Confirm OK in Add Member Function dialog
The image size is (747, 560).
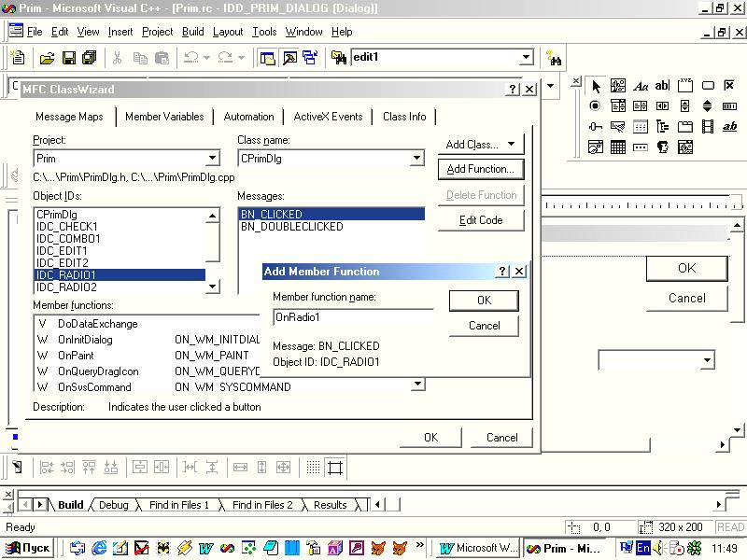pyautogui.click(x=484, y=301)
